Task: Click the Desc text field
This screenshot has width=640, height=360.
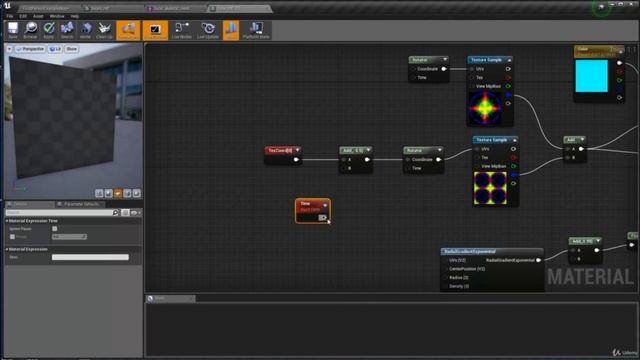Action: point(90,257)
